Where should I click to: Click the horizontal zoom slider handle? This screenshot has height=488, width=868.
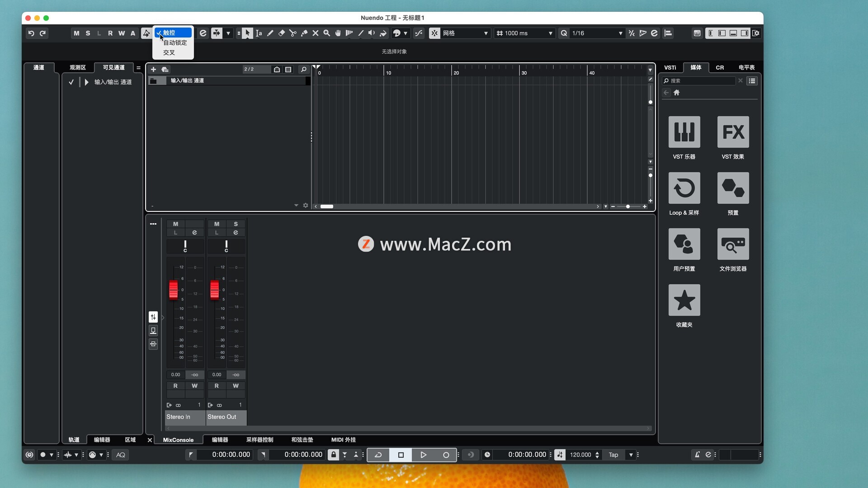point(627,206)
